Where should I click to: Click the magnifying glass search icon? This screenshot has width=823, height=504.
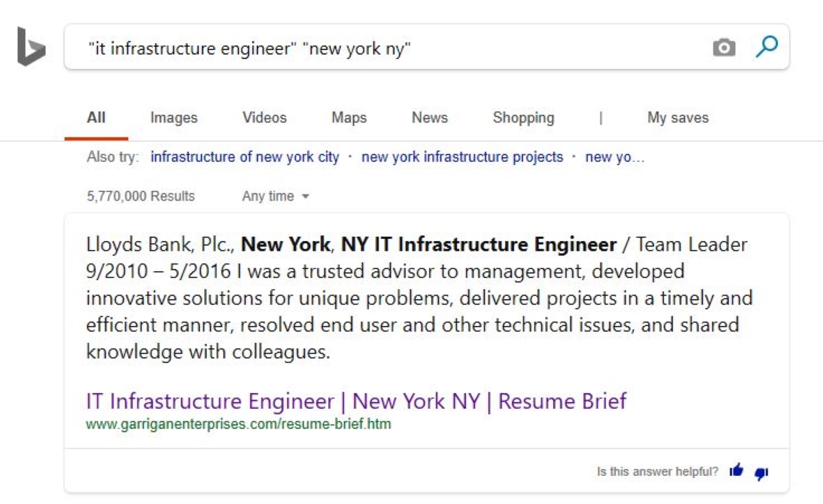pyautogui.click(x=766, y=47)
